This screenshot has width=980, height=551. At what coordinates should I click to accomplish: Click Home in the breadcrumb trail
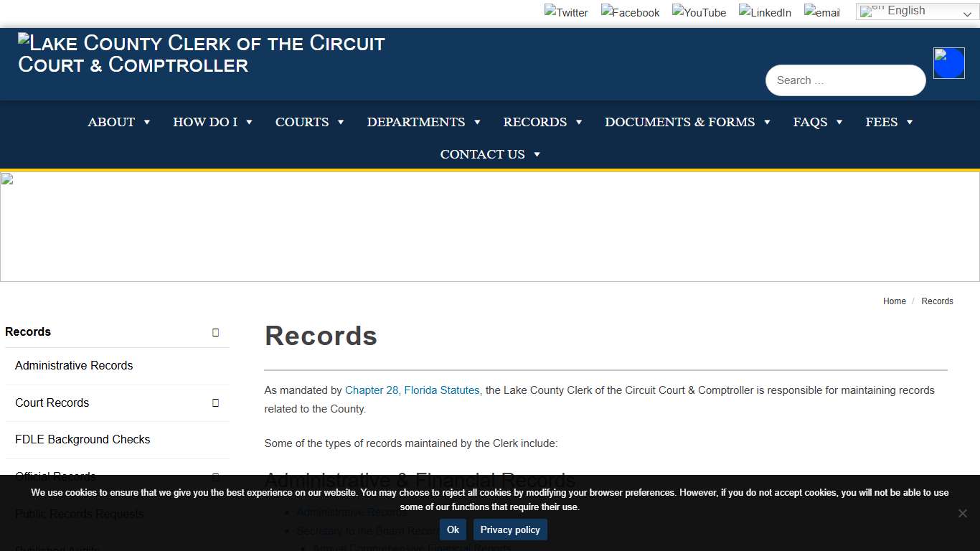pyautogui.click(x=894, y=301)
